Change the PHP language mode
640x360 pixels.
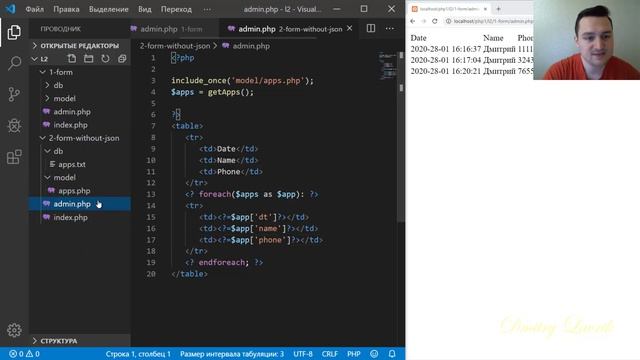point(353,354)
